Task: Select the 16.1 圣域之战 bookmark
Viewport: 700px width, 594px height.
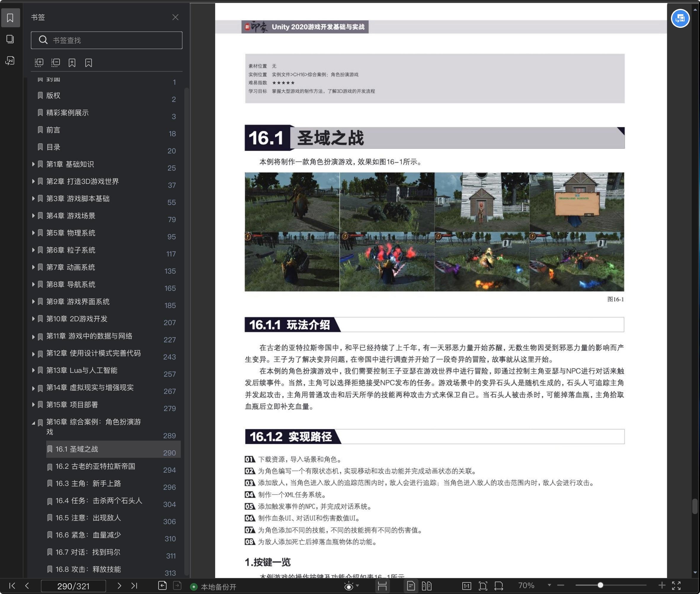Action: pos(113,449)
